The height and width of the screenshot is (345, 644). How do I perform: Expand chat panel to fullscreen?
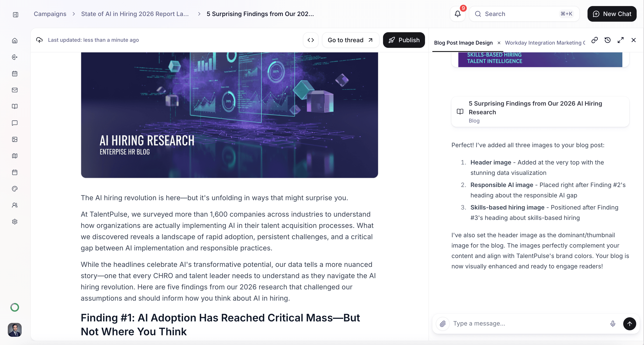point(620,40)
